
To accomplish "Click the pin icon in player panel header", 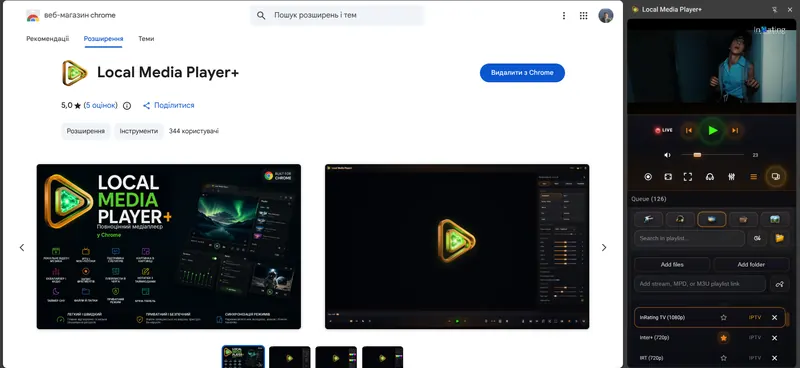I will [x=775, y=9].
